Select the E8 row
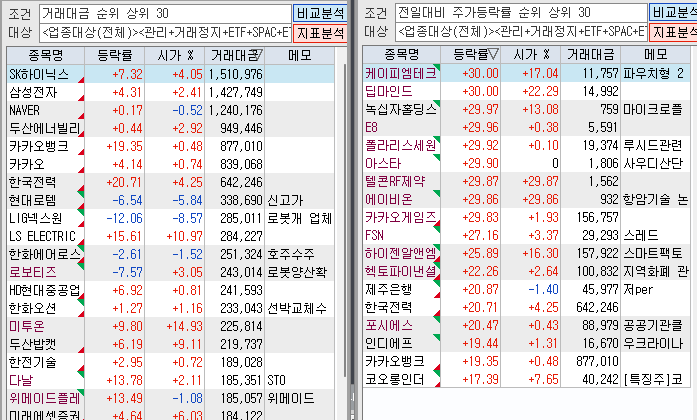Screen dimensions: 697x420 [526, 127]
